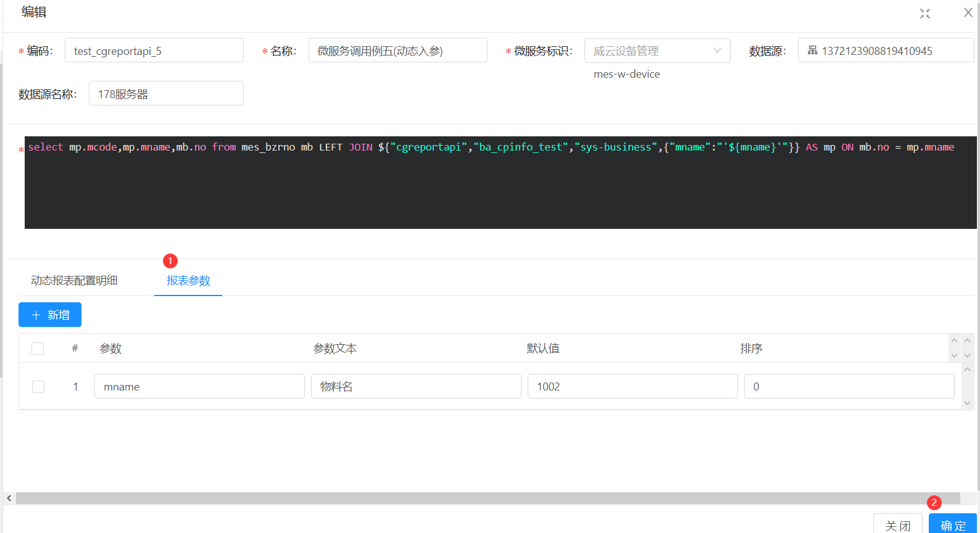Toggle the select-all checkbox in header

point(38,349)
